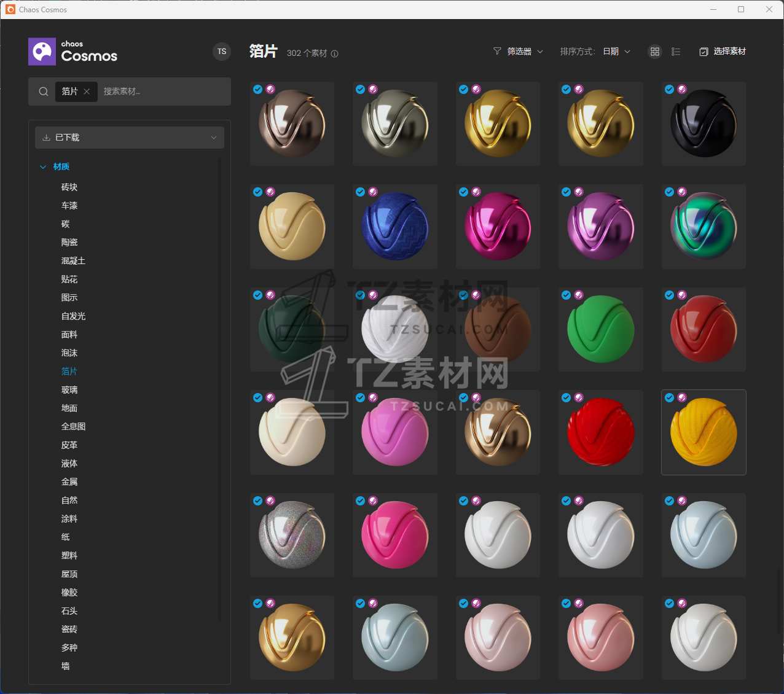Select the 石头 category
This screenshot has width=784, height=694.
point(69,611)
